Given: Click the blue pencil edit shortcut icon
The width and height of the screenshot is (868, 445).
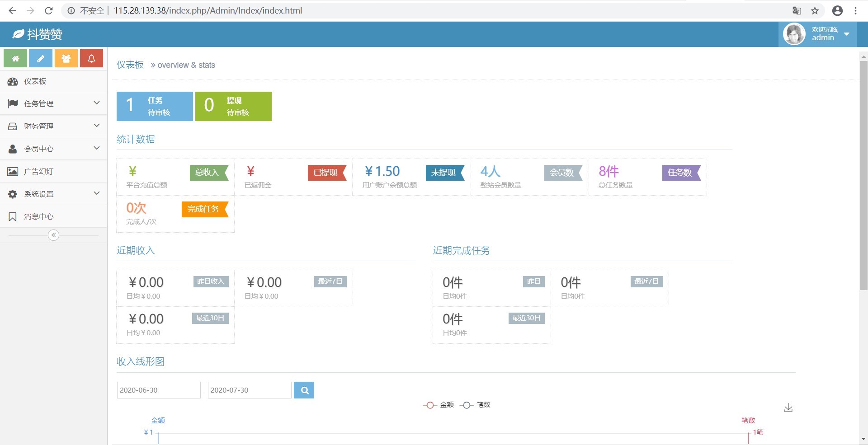Looking at the screenshot, I should 41,58.
